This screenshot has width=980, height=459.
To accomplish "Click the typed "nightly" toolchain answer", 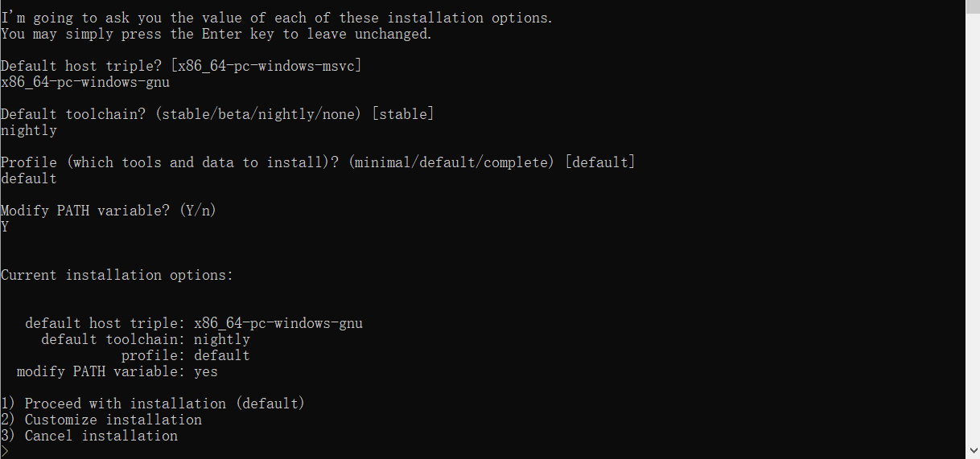I will coord(29,130).
